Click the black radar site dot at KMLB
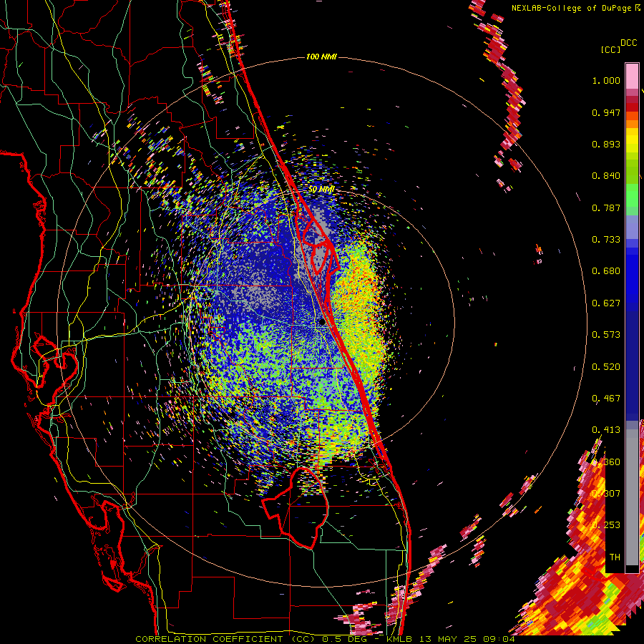Image resolution: width=644 pixels, height=644 pixels. coord(322,323)
